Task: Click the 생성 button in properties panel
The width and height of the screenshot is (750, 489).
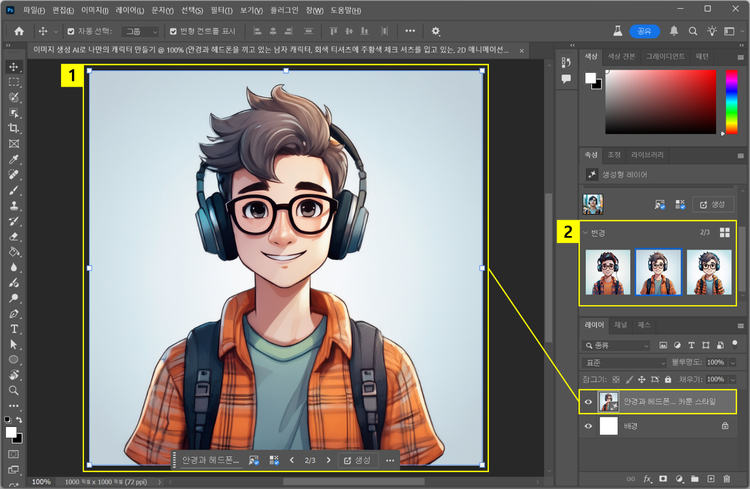Action: [x=713, y=204]
